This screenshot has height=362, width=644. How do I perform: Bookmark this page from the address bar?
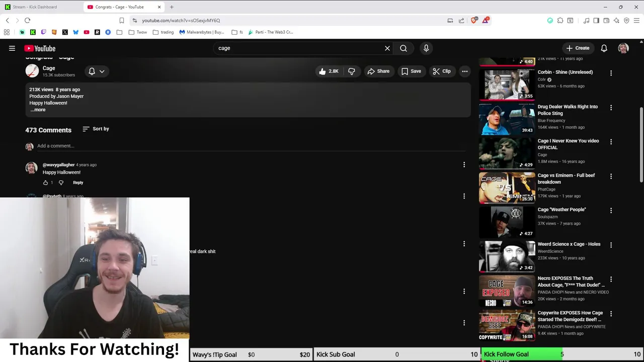[122, 21]
